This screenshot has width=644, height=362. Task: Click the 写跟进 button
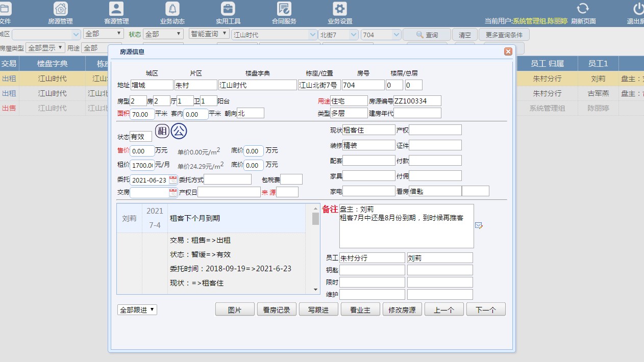click(x=318, y=309)
